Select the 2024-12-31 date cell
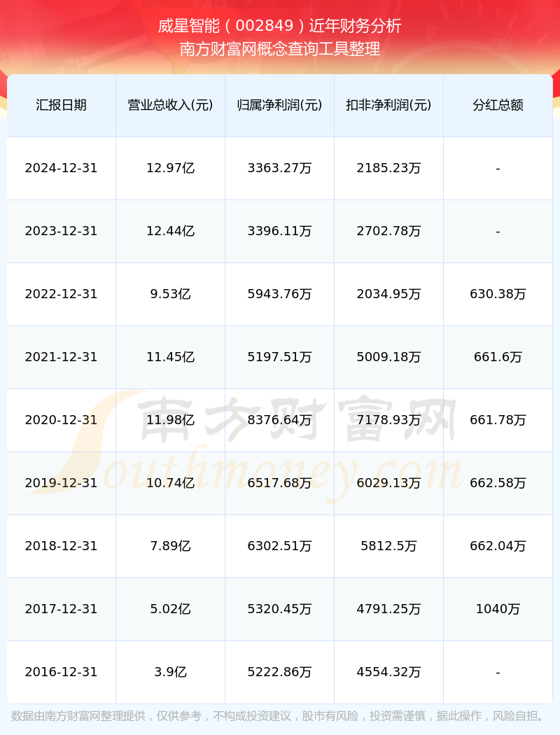Image resolution: width=560 pixels, height=735 pixels. click(62, 168)
